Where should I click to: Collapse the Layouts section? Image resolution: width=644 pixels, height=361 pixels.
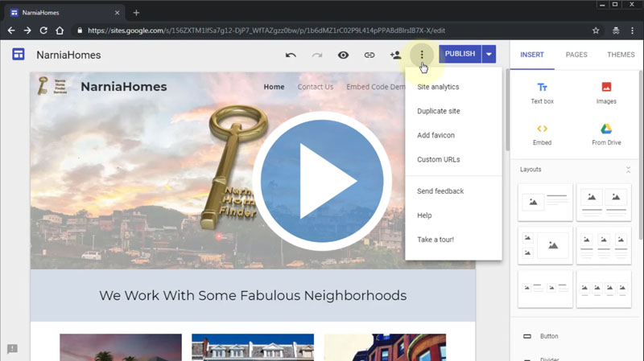coord(628,170)
